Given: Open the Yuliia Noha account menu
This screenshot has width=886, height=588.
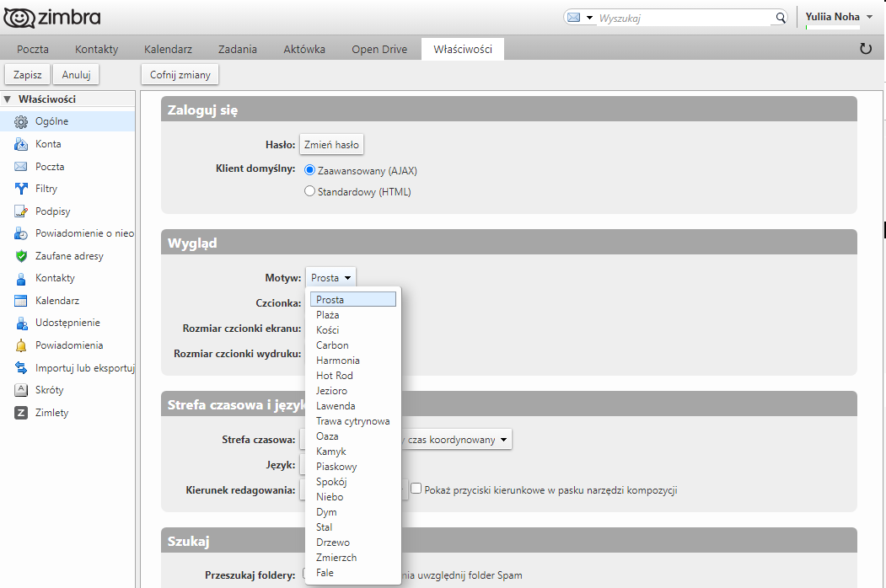Looking at the screenshot, I should tap(838, 17).
